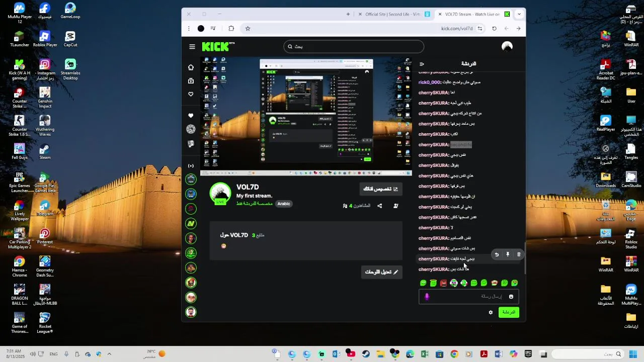Launch Steam from the desktop

(45, 152)
